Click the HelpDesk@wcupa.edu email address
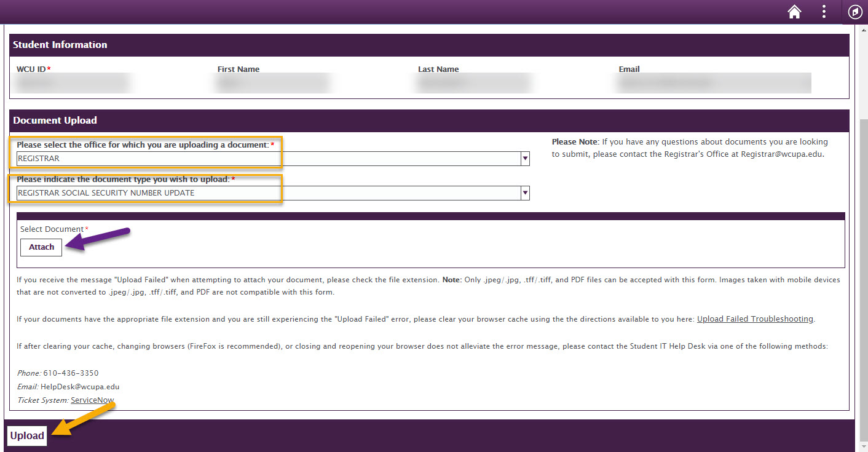The width and height of the screenshot is (868, 452). 80,387
